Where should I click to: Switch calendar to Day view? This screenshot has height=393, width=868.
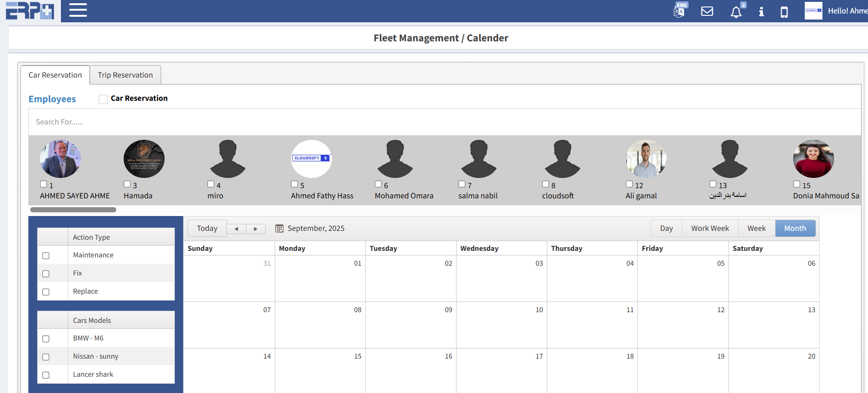[666, 229]
